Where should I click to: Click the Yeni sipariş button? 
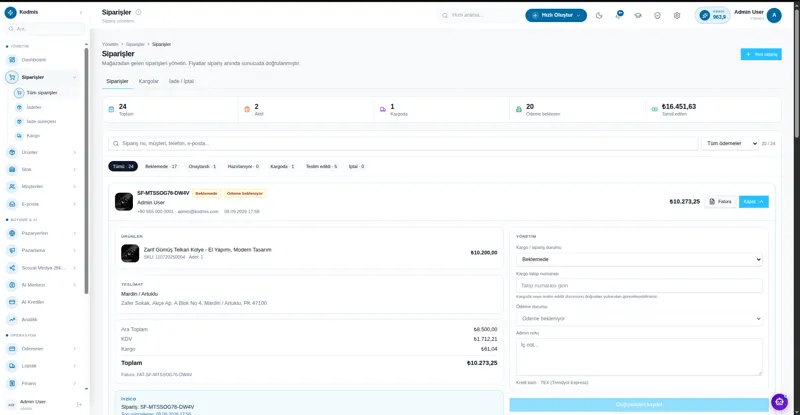pyautogui.click(x=761, y=54)
